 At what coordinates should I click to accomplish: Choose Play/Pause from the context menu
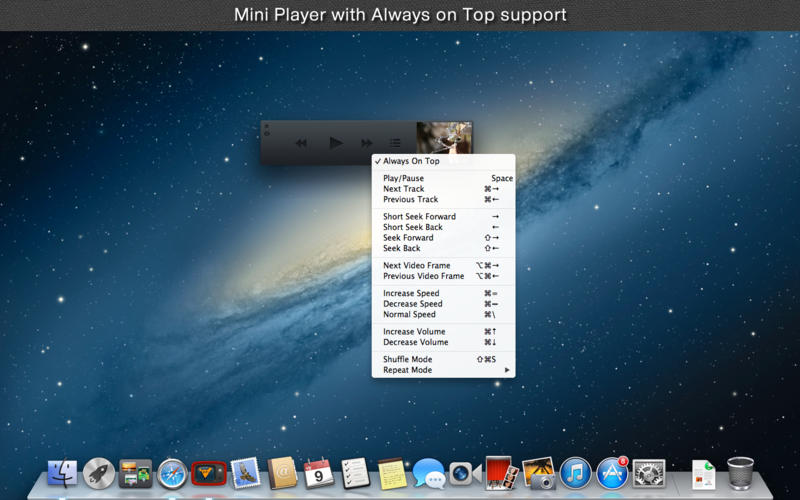click(443, 178)
